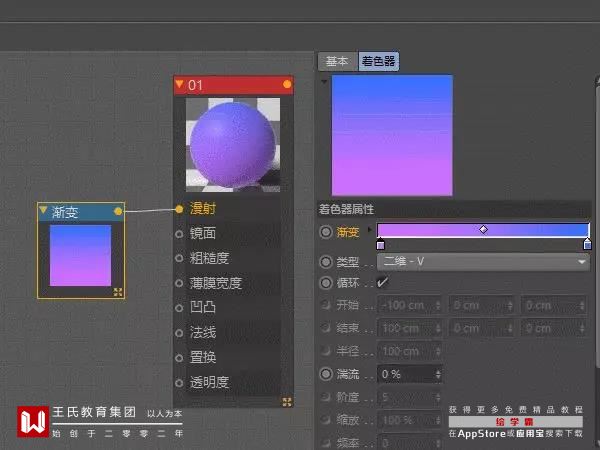Uncheck the 循环 checkbox
This screenshot has height=450, width=600.
[382, 283]
